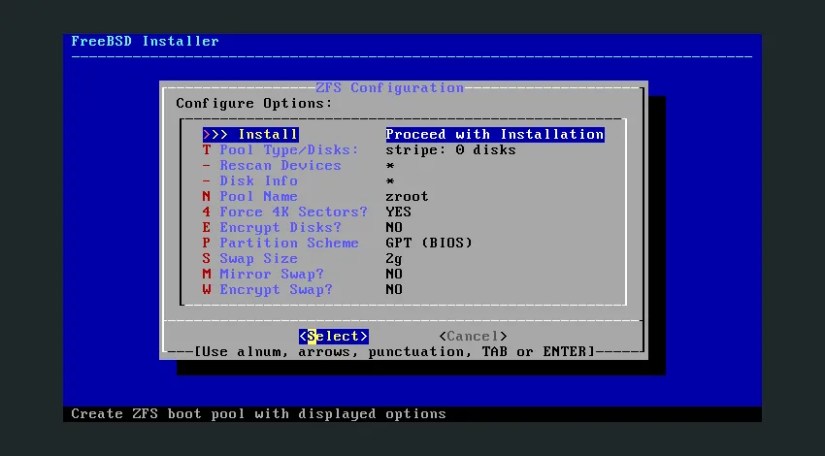The width and height of the screenshot is (825, 456).
Task: Click the 'NO' value for Encrypt Disks
Action: pos(394,228)
